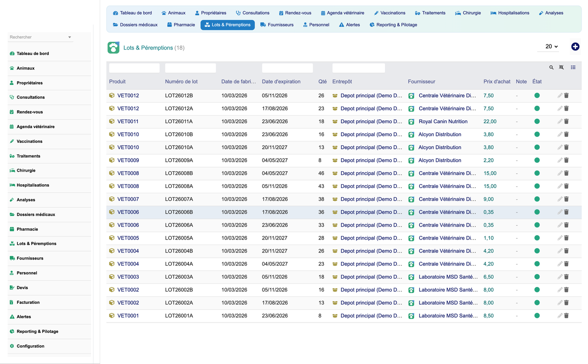Delete lot LOT26008B using trash icon
588x364 pixels.
click(566, 173)
